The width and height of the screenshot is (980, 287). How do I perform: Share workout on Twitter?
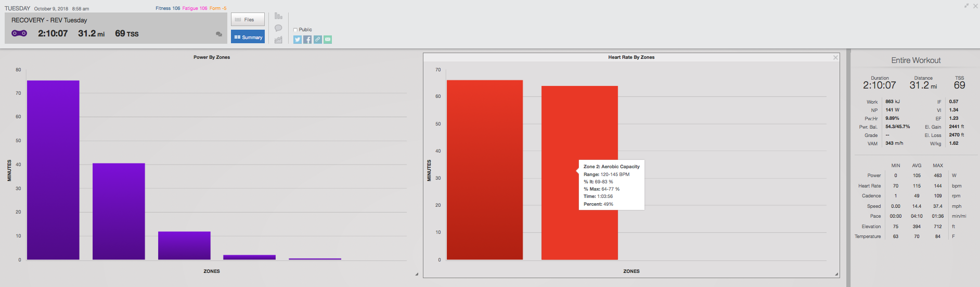[298, 40]
